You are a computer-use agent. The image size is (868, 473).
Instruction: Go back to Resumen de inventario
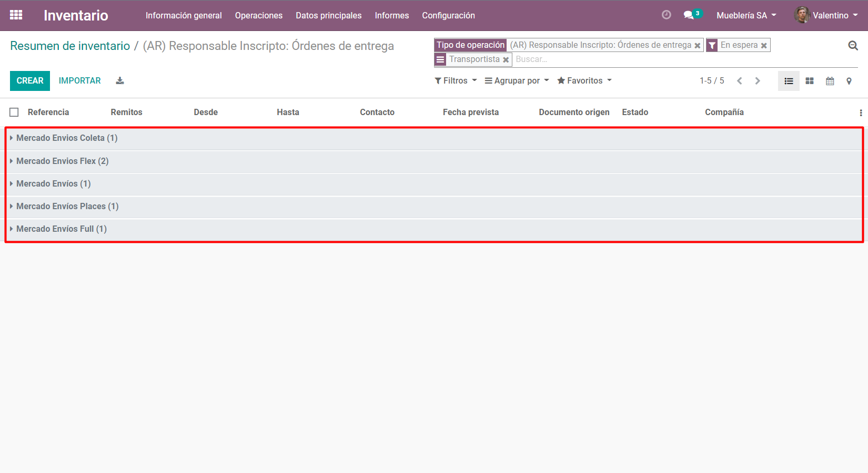coord(70,46)
